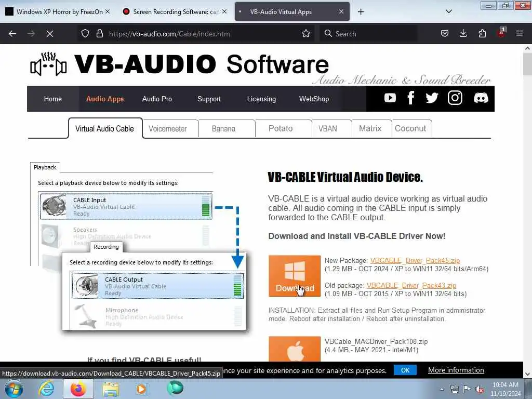Click the VB-Audio speaker logo
This screenshot has width=532, height=399.
coord(48,64)
